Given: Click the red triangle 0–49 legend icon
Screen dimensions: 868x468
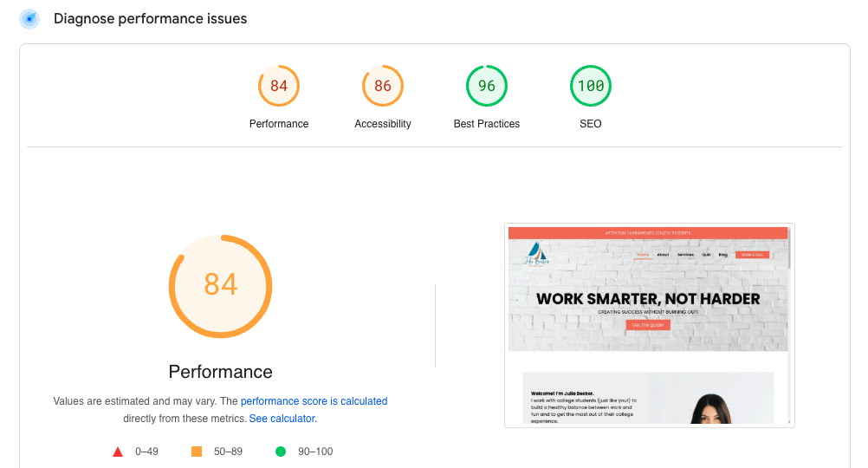Looking at the screenshot, I should coord(118,452).
